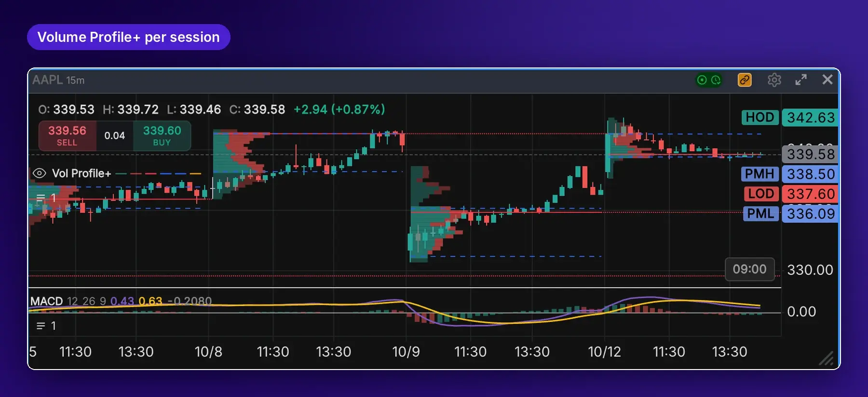The width and height of the screenshot is (868, 397).
Task: Click the 339.56 SELL button
Action: [x=67, y=136]
